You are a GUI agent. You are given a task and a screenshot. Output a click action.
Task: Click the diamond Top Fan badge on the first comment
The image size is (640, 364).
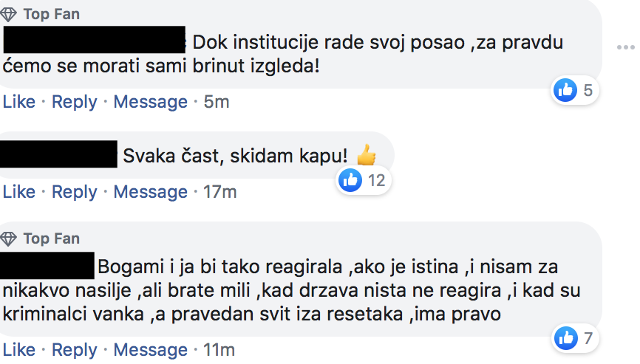tap(8, 14)
